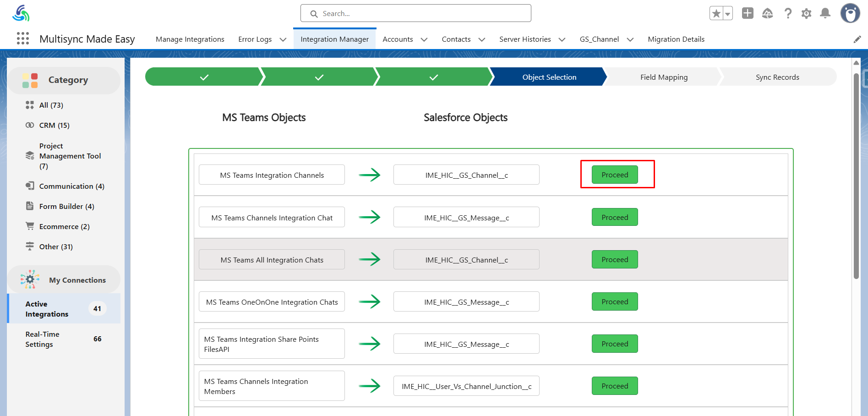
Task: Click the Favorites star icon
Action: coord(716,14)
